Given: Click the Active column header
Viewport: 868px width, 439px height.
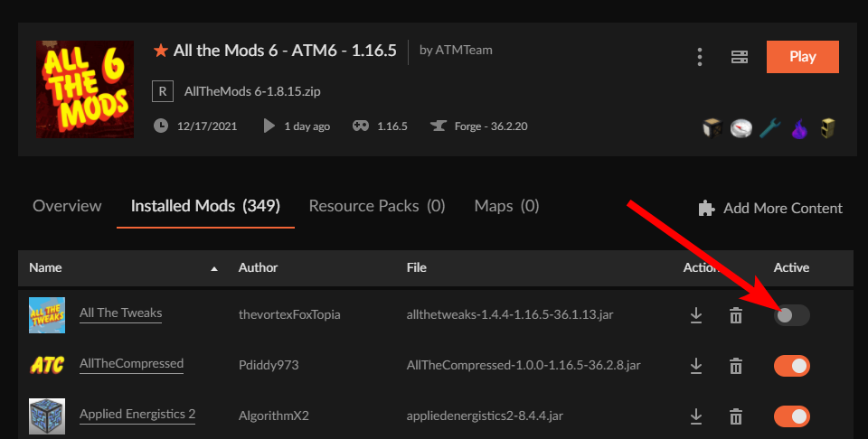Looking at the screenshot, I should click(792, 267).
